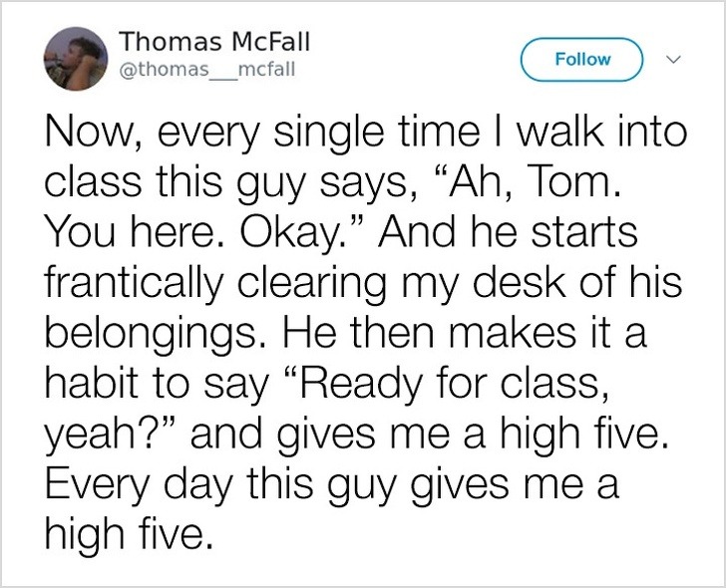Open the Thomas McFall display name
The width and height of the screenshot is (726, 588).
(214, 43)
